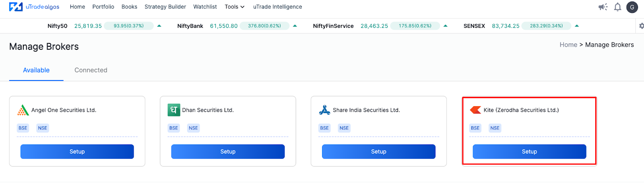Click the Kite Zerodha logo
Image resolution: width=644 pixels, height=183 pixels.
tap(475, 110)
